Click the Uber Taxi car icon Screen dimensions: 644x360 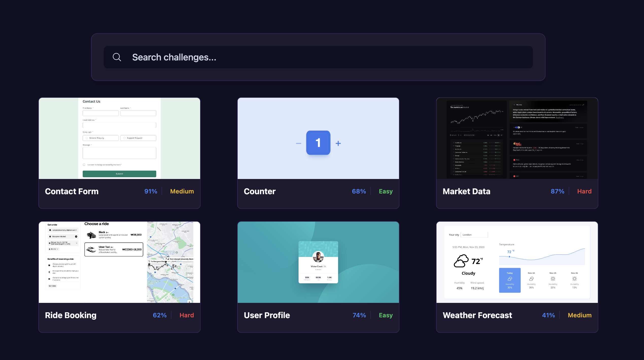(91, 249)
